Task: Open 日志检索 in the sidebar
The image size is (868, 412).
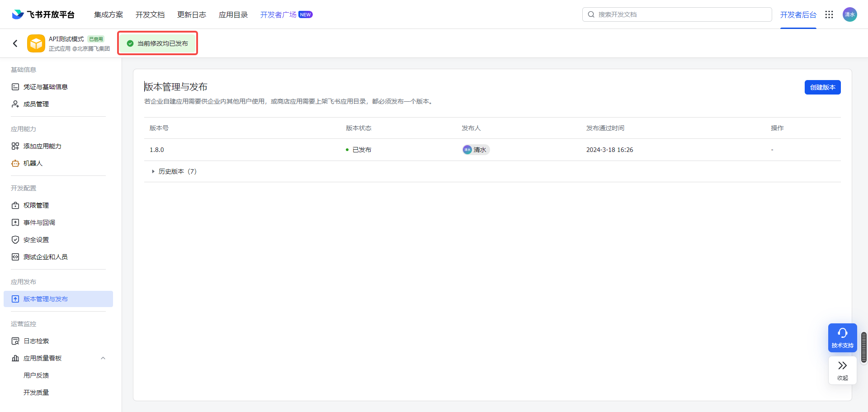Action: point(36,341)
